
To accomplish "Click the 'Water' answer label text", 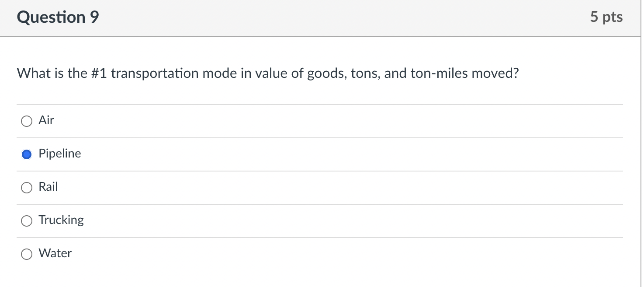I will tap(55, 253).
